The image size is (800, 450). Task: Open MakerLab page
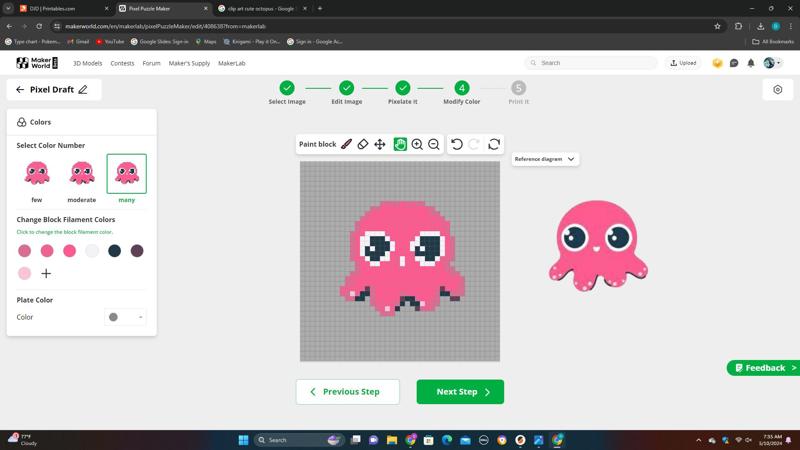click(232, 63)
